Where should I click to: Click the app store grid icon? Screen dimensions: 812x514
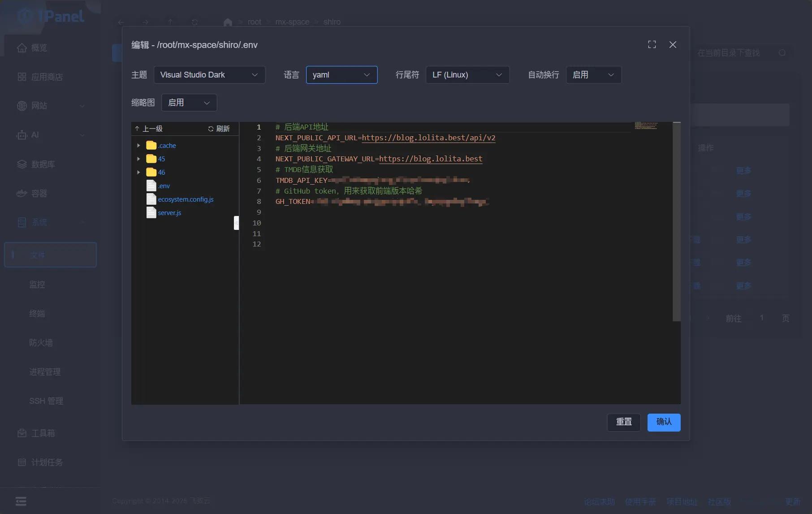(22, 77)
